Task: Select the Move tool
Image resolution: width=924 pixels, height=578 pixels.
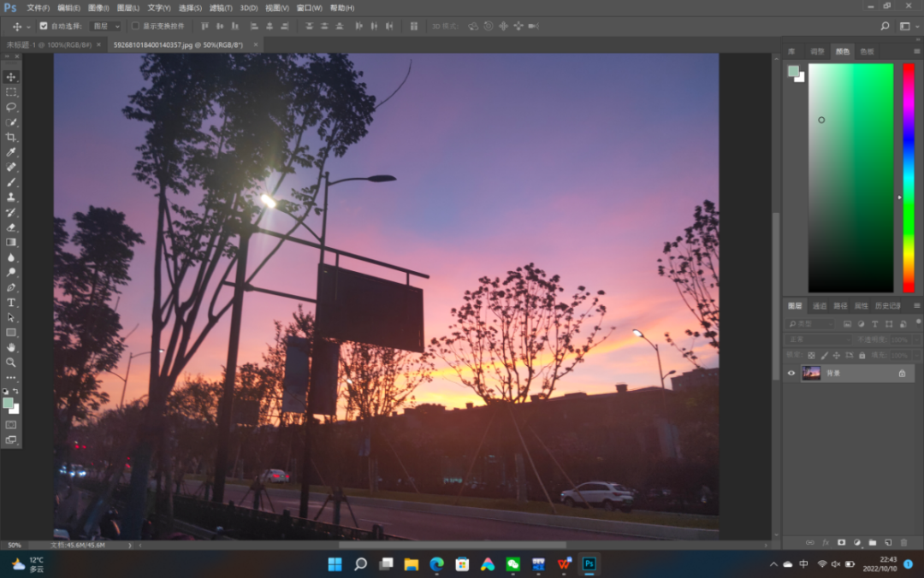Action: tap(11, 77)
